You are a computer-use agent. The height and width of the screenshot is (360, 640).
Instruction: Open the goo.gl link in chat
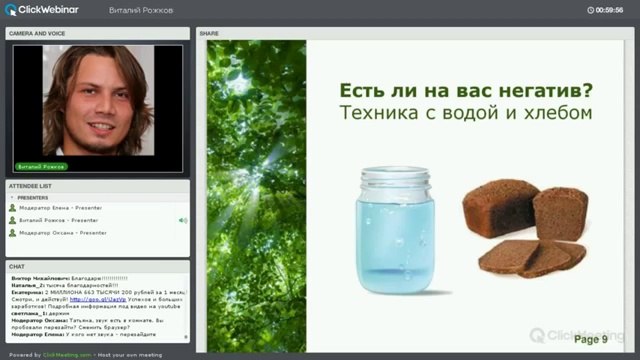coord(98,300)
